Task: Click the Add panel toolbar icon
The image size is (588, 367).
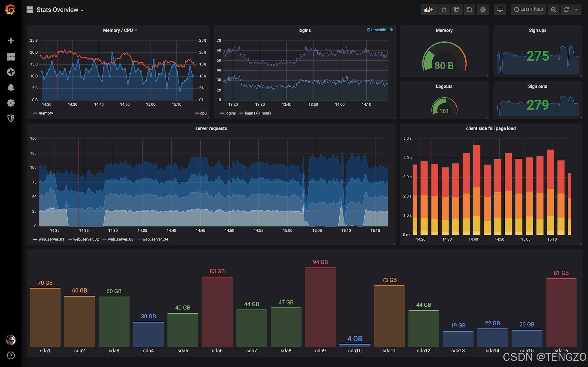Action: [x=428, y=9]
